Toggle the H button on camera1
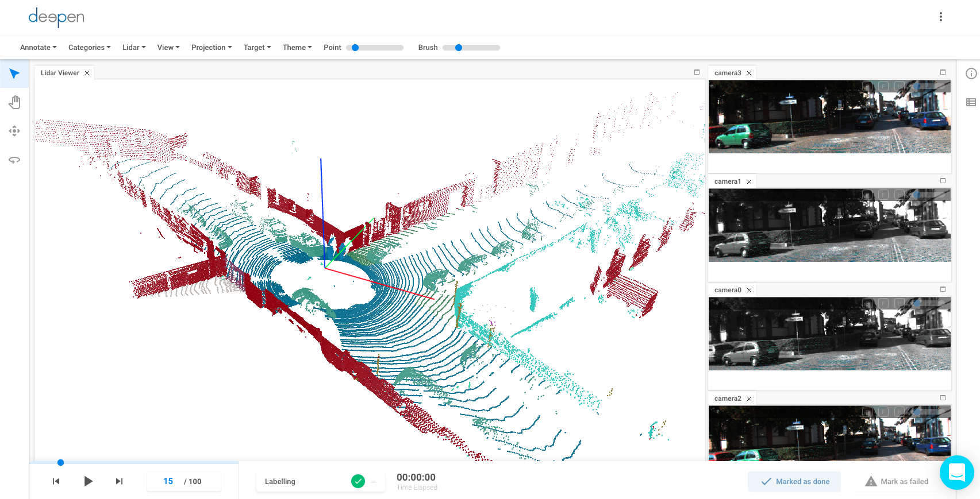 click(x=900, y=195)
